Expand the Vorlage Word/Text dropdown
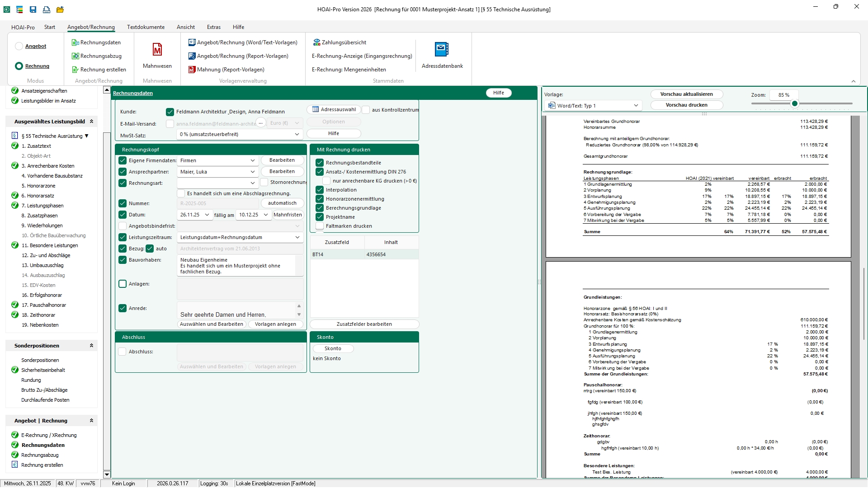Image resolution: width=868 pixels, height=488 pixels. [636, 105]
